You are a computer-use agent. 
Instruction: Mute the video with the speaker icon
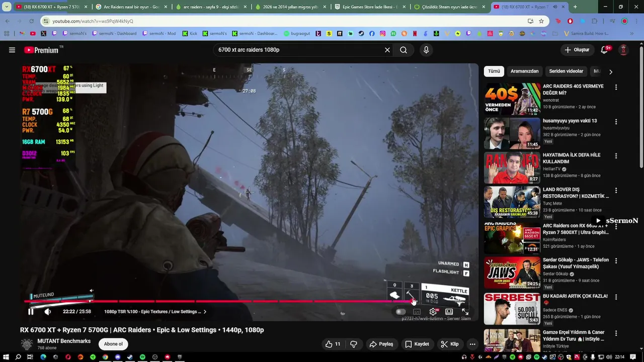(x=48, y=312)
